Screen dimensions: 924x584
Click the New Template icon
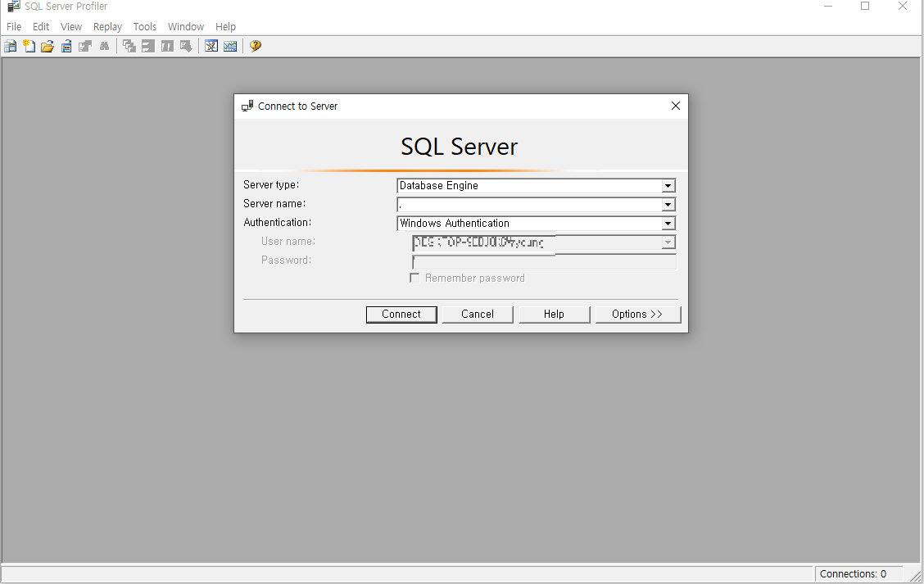(x=29, y=46)
